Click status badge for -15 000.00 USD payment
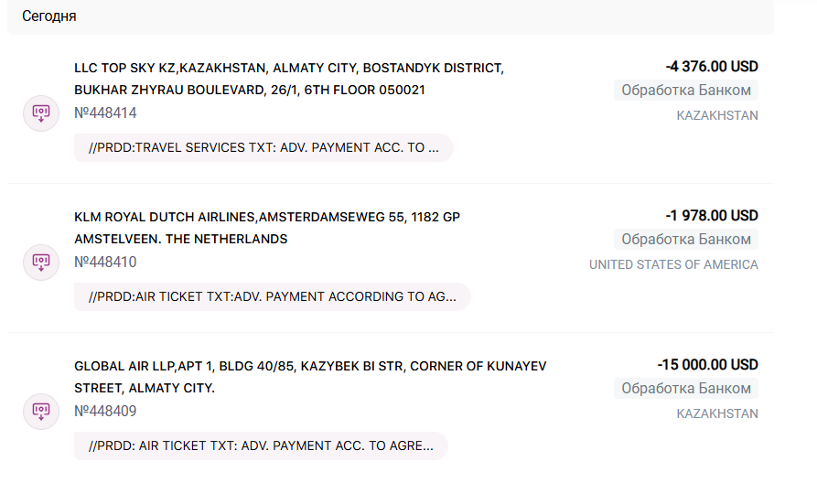Image resolution: width=817 pixels, height=504 pixels. tap(685, 388)
